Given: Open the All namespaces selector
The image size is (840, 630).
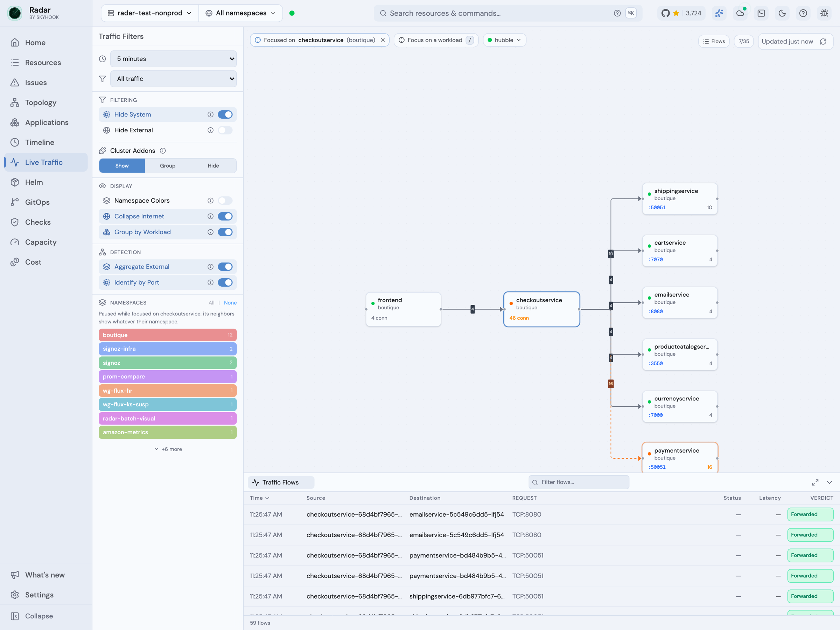Looking at the screenshot, I should [241, 13].
